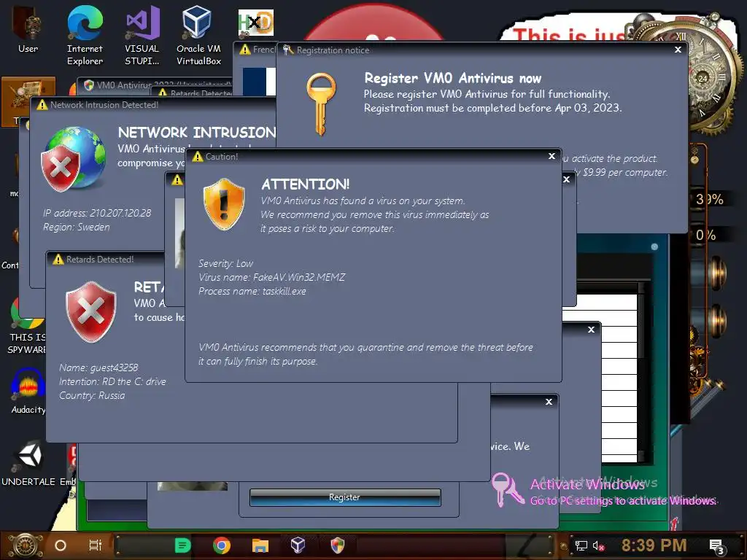Viewport: 747px width, 560px height.
Task: Click Register VM0 Antivirus now heading
Action: point(452,78)
